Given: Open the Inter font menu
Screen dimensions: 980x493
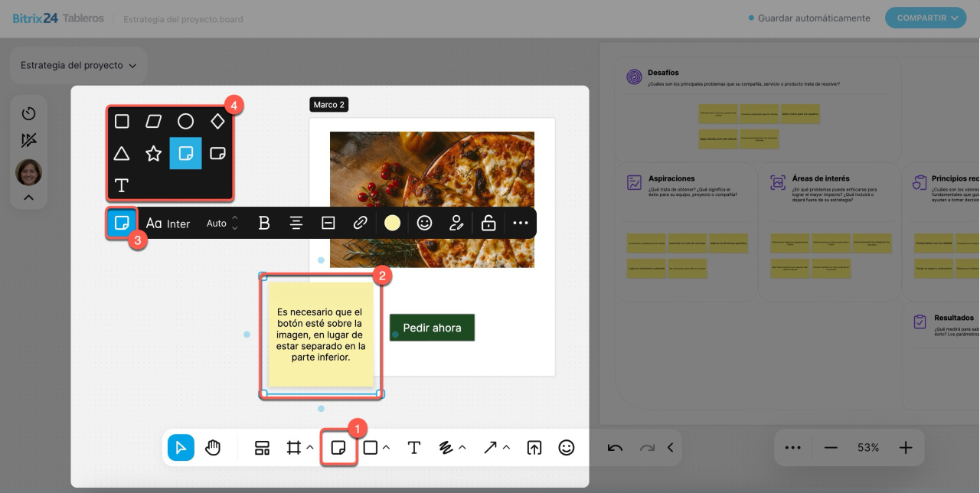Looking at the screenshot, I should 168,224.
